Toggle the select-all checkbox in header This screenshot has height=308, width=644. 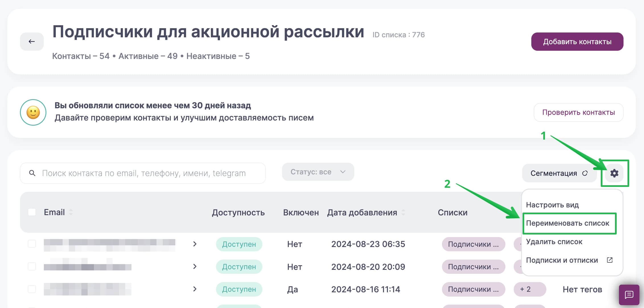32,212
